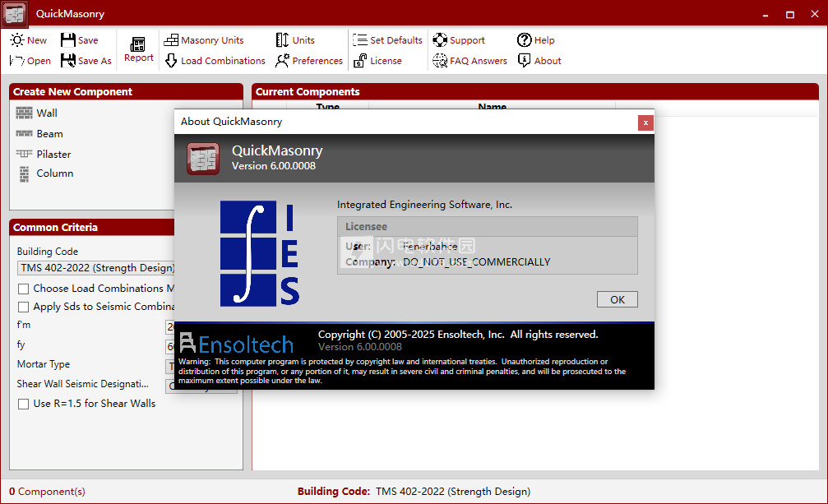The width and height of the screenshot is (828, 504).
Task: Check Use R=1.5 for Shear Walls
Action: tap(24, 404)
